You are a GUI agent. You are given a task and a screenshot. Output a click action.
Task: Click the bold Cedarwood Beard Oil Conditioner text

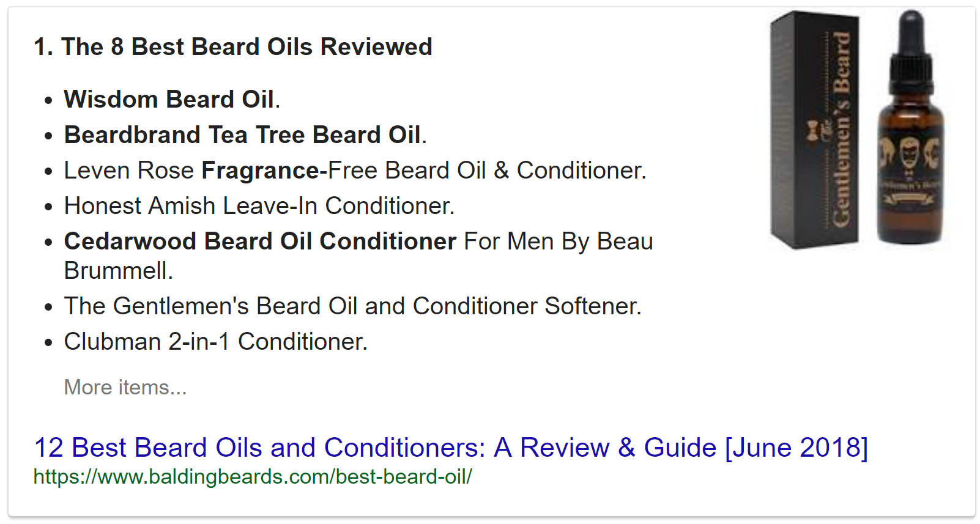[x=260, y=241]
